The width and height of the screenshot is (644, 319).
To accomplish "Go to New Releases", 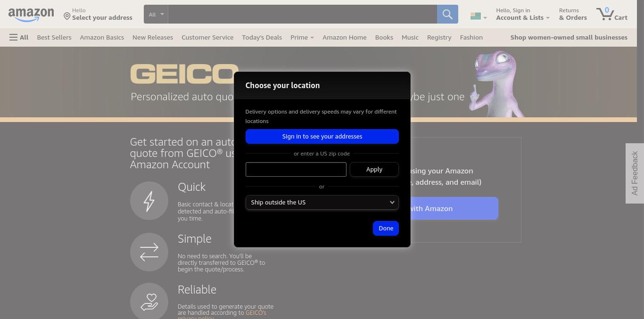I will click(153, 37).
